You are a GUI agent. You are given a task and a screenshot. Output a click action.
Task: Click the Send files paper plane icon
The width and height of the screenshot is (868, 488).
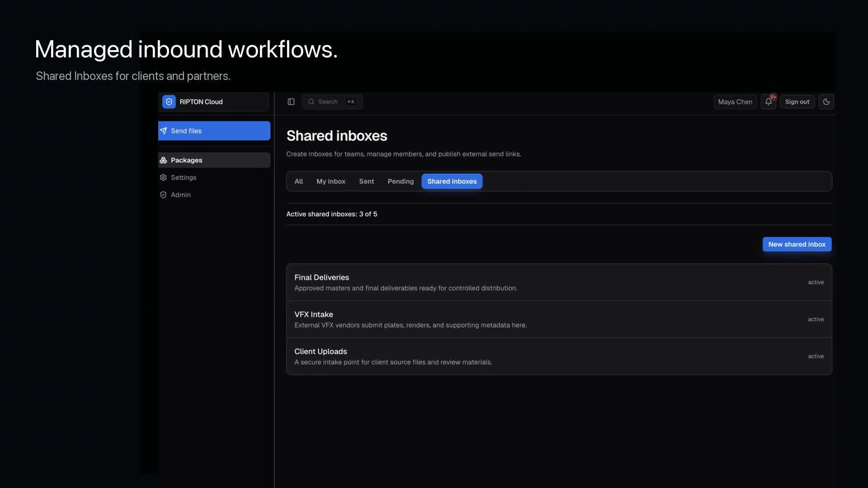click(163, 131)
